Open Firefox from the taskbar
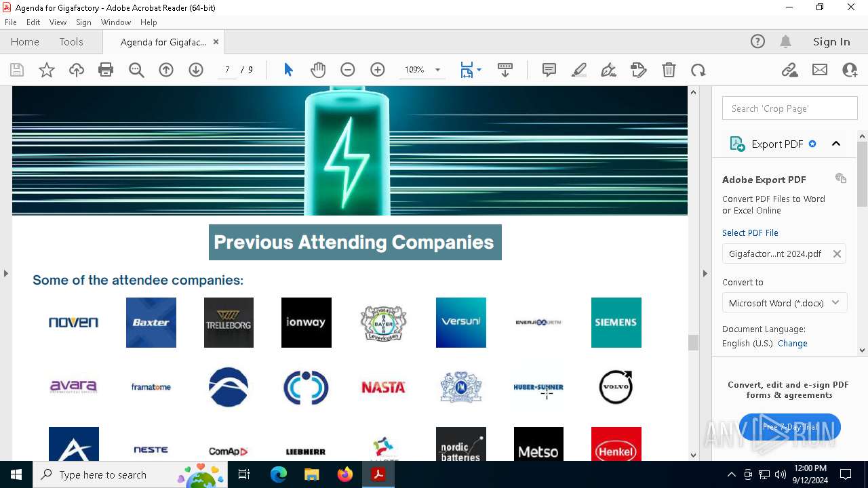The height and width of the screenshot is (488, 868). (345, 474)
